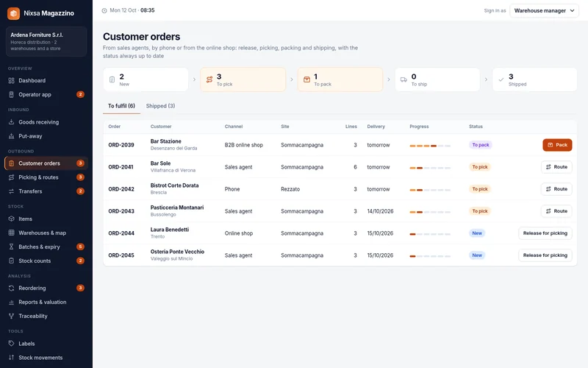Screen dimensions: 588x368
Task: Click the clock icon beside the date
Action: (104, 10)
